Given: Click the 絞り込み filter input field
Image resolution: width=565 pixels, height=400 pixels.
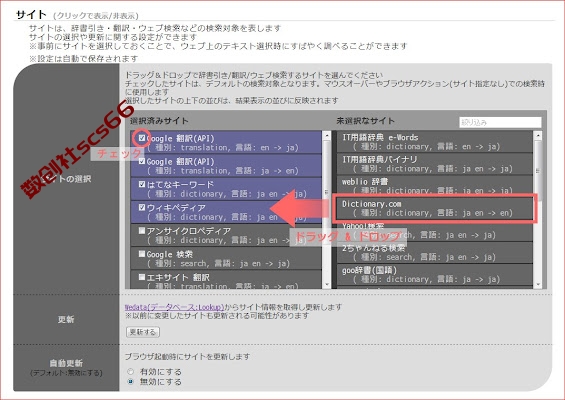Looking at the screenshot, I should (500, 122).
